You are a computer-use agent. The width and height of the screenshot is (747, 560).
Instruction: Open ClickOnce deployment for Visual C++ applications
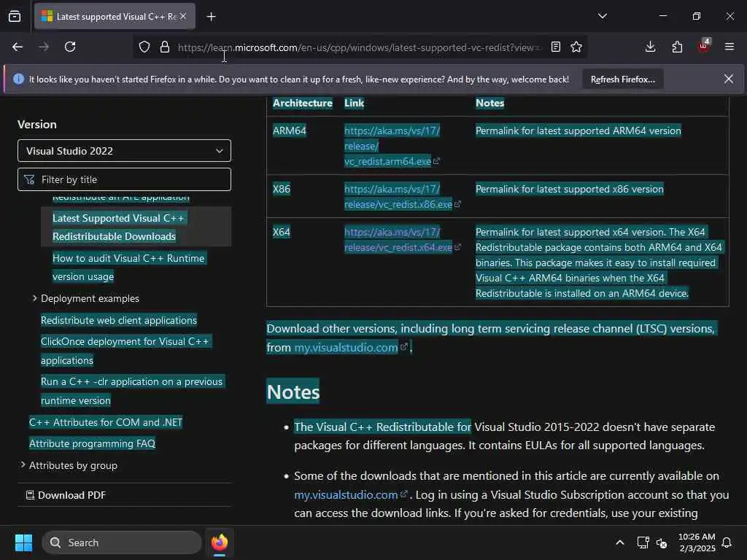125,351
